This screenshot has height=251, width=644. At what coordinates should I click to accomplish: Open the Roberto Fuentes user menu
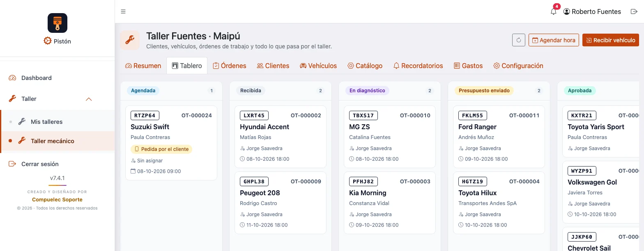pos(592,11)
